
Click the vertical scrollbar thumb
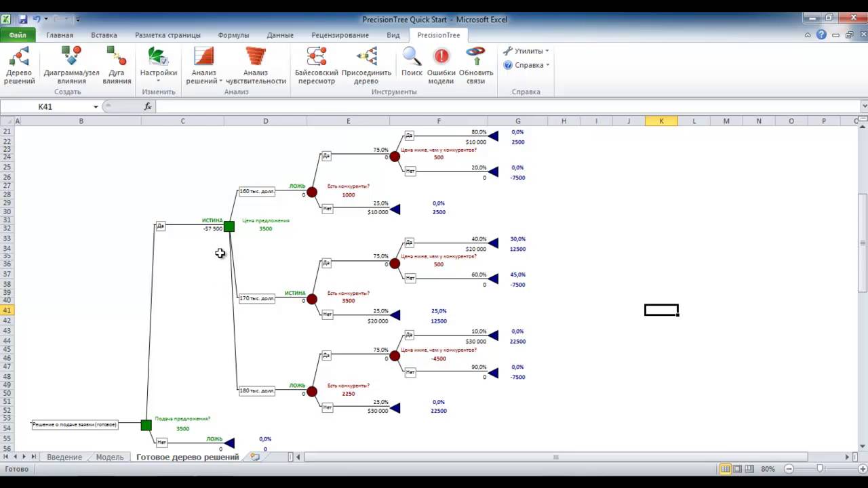863,243
